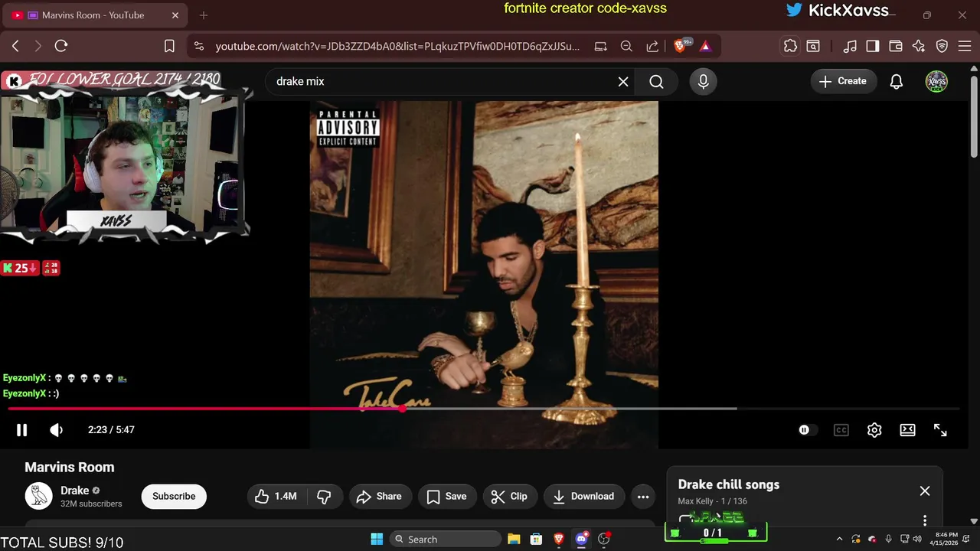The height and width of the screenshot is (551, 980).
Task: Go back in browser history
Action: click(15, 46)
